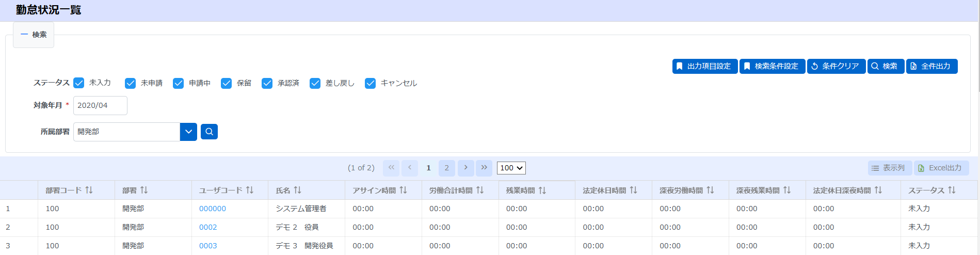Image resolution: width=980 pixels, height=255 pixels.
Task: Uncheck 保留 status checkbox
Action: (226, 83)
